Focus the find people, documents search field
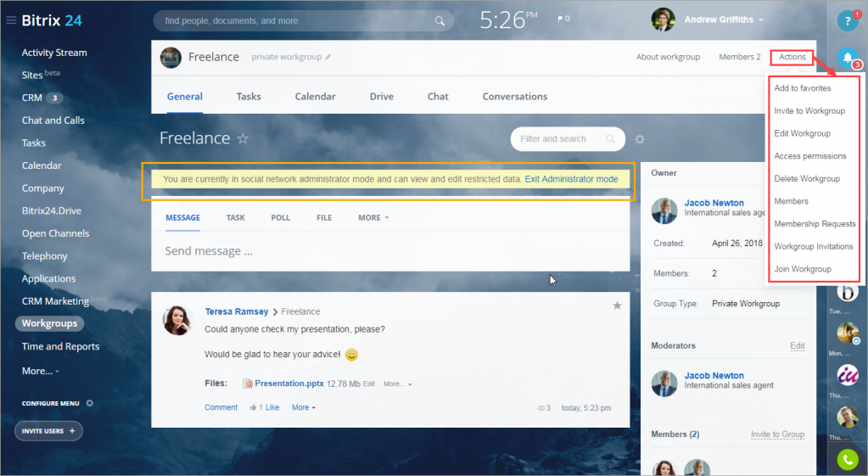 tap(304, 21)
